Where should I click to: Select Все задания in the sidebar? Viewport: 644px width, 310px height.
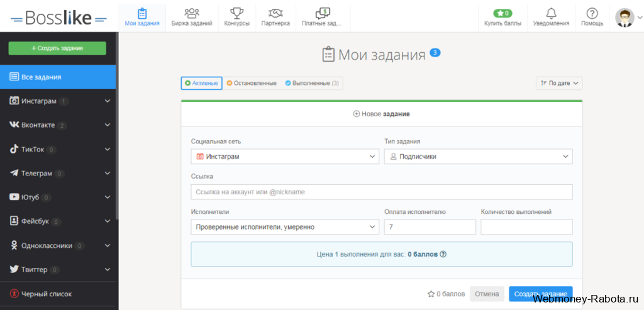click(x=58, y=77)
